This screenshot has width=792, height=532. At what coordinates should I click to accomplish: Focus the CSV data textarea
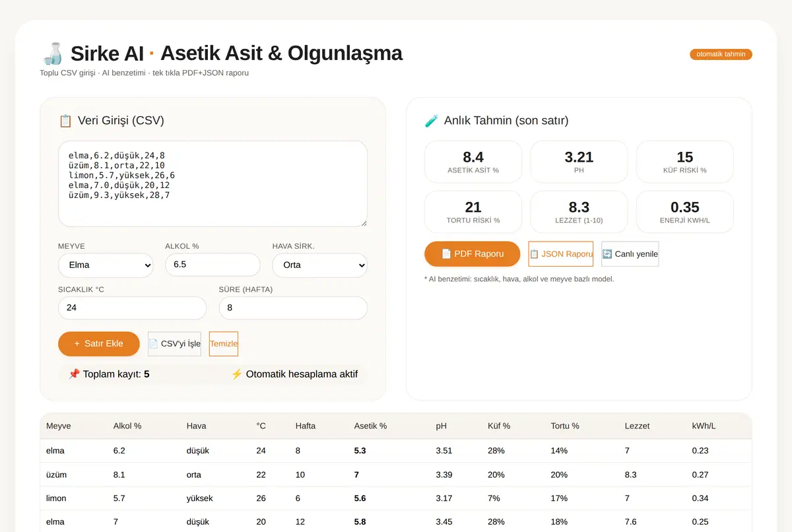click(x=213, y=184)
